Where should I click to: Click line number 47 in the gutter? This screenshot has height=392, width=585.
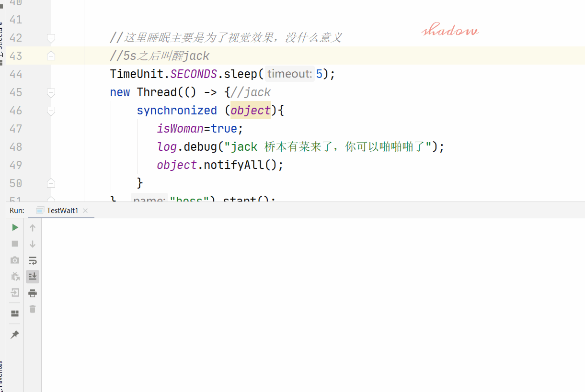point(16,129)
